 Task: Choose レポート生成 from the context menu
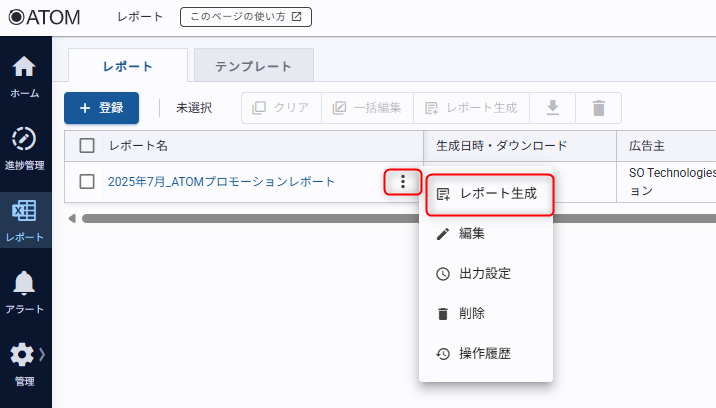488,194
